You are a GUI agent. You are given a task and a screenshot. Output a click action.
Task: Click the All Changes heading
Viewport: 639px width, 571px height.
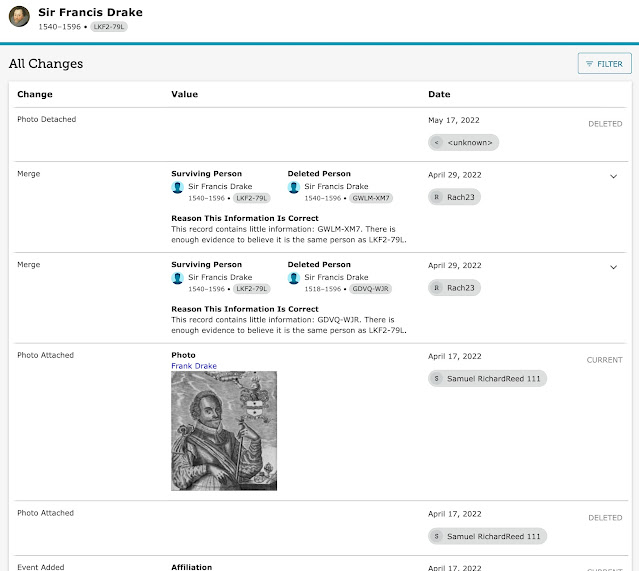click(x=46, y=64)
